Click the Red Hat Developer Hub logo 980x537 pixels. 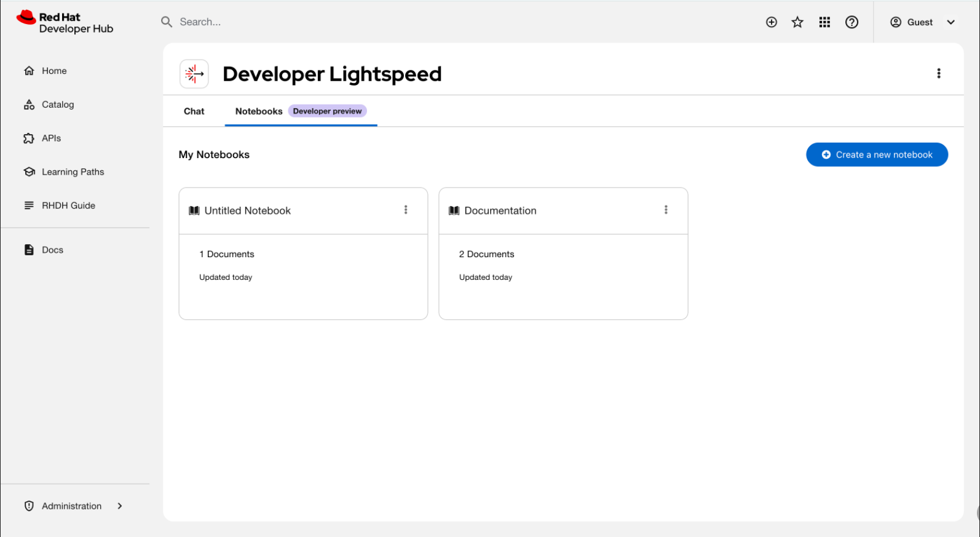point(65,22)
